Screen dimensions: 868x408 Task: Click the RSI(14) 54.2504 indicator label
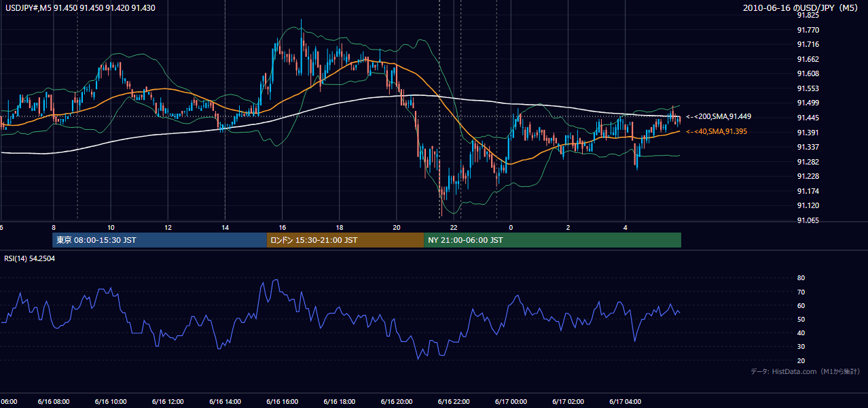pyautogui.click(x=30, y=258)
